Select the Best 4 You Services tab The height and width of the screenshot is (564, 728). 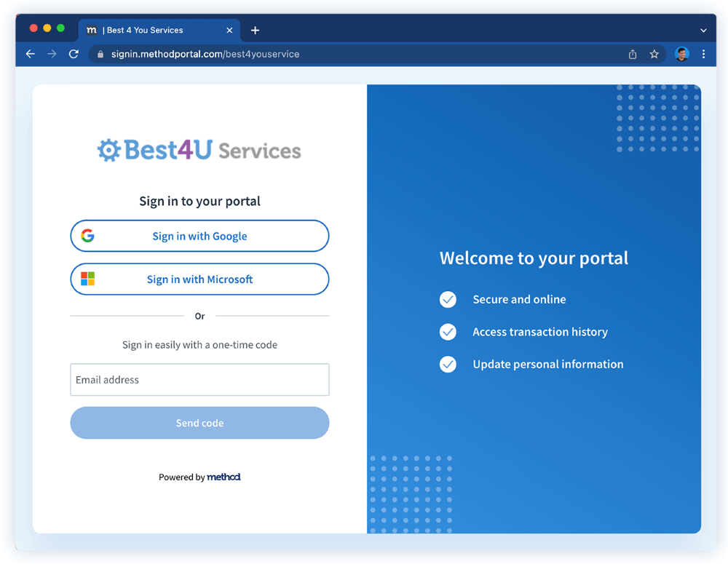coord(159,30)
